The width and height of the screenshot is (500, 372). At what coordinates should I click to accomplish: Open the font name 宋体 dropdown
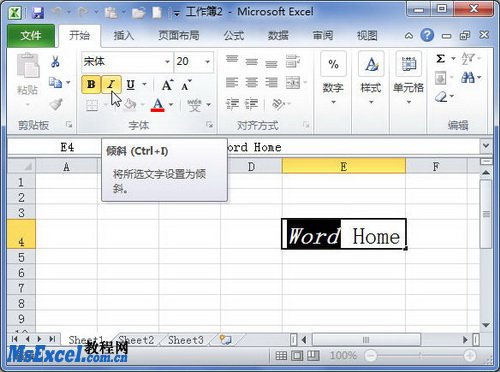tap(167, 62)
